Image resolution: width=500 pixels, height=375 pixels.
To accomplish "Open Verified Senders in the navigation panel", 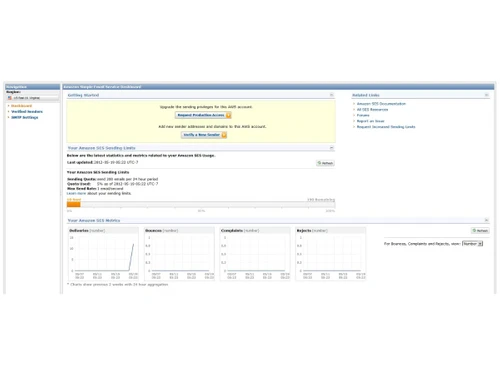I will [27, 112].
